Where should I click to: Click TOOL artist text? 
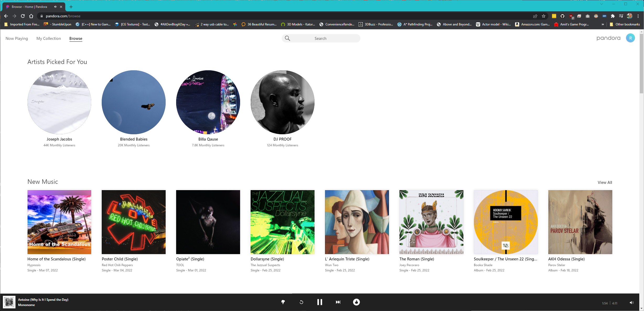click(180, 265)
